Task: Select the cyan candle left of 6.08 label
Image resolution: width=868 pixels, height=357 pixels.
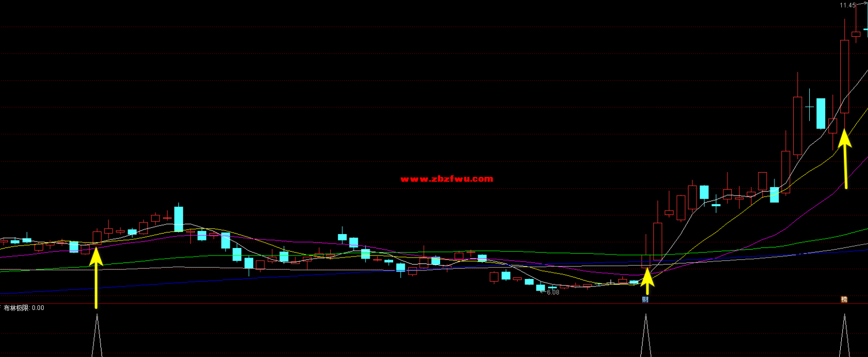Action: (541, 288)
